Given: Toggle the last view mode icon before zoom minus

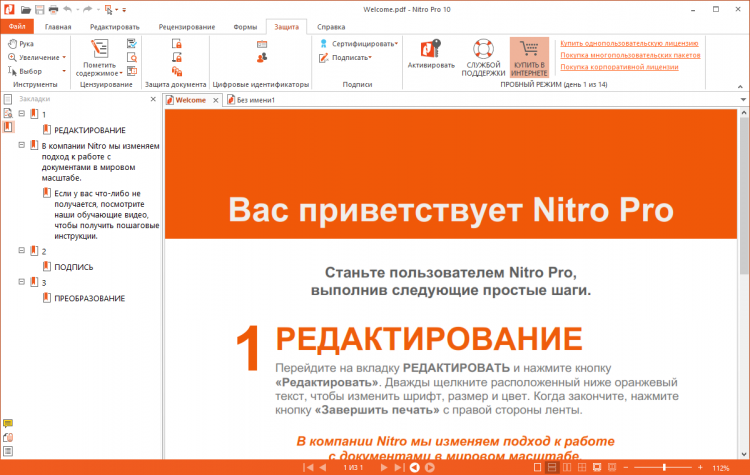Looking at the screenshot, I should pyautogui.click(x=611, y=467).
